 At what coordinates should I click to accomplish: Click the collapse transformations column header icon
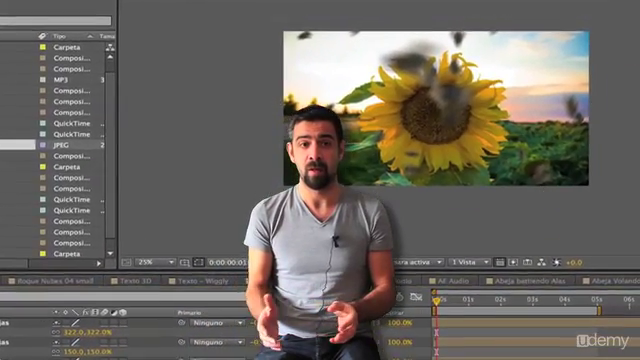pyautogui.click(x=65, y=313)
